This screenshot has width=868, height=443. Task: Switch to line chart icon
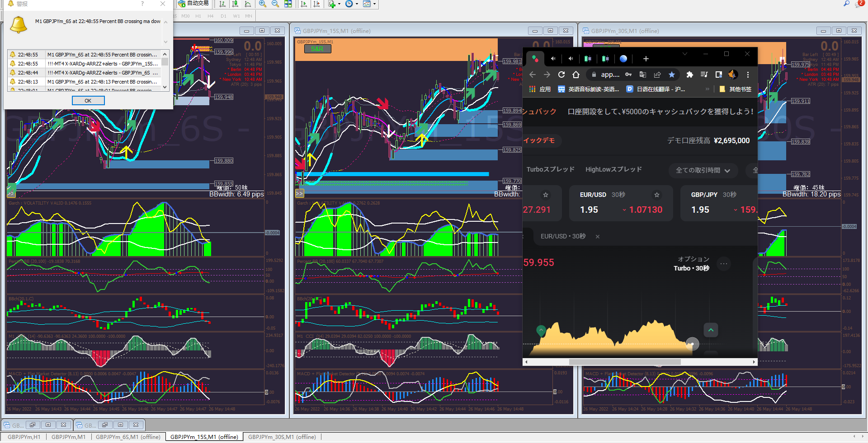coord(248,4)
